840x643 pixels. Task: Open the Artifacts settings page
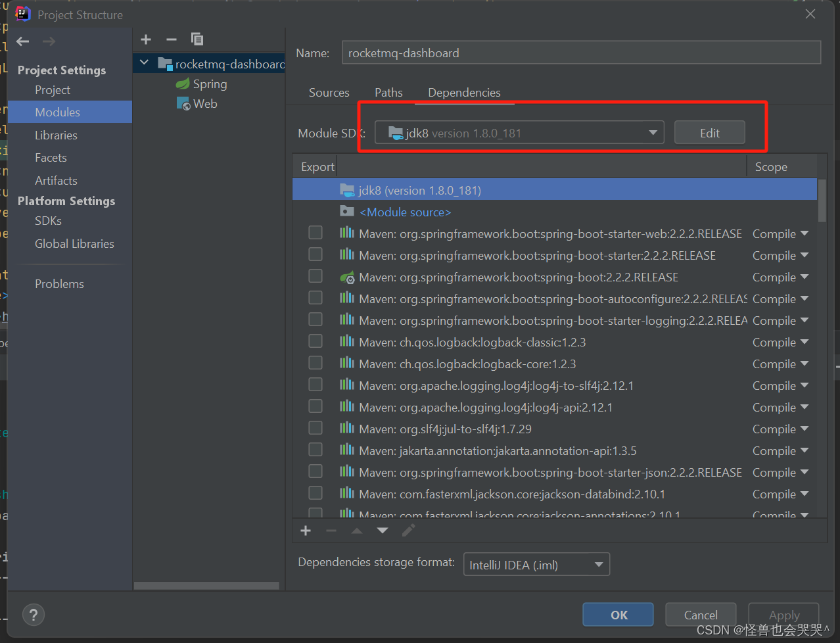click(x=56, y=181)
